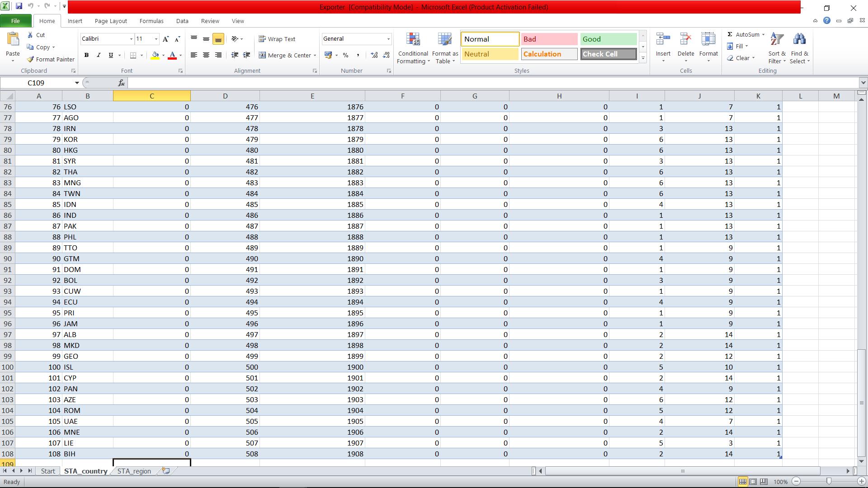Click the Merge & Center icon

coord(262,55)
